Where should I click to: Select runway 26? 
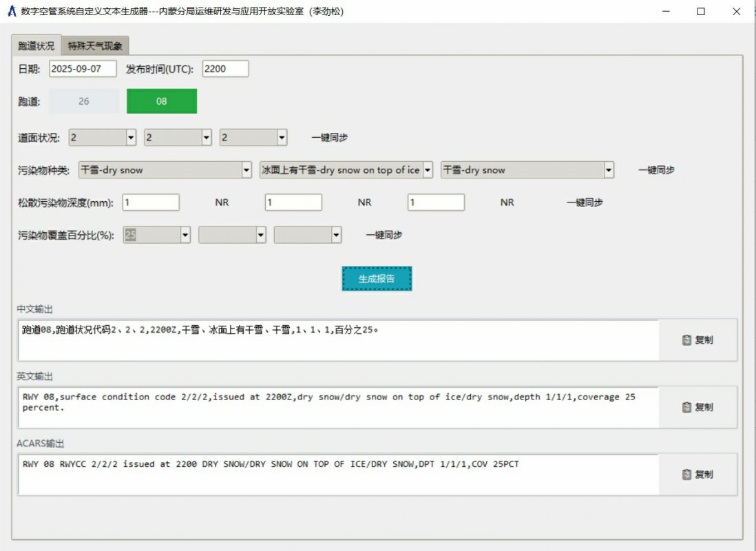[84, 101]
